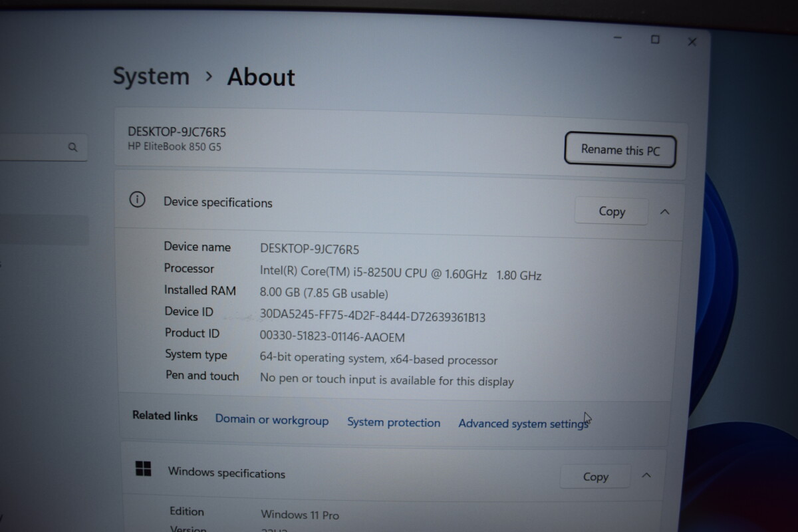Click the Device specifications info icon
This screenshot has height=532, width=798.
[137, 199]
